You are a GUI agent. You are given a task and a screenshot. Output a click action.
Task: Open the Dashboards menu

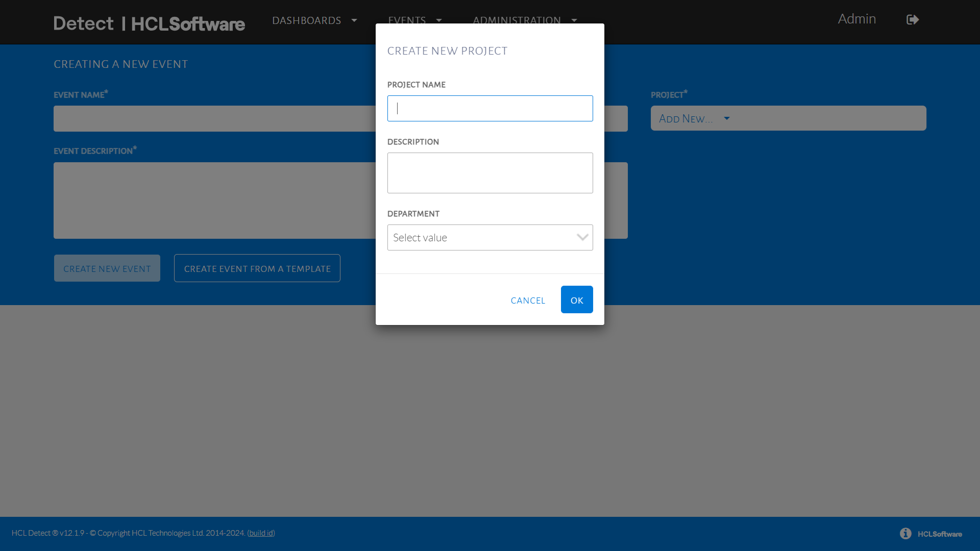307,20
